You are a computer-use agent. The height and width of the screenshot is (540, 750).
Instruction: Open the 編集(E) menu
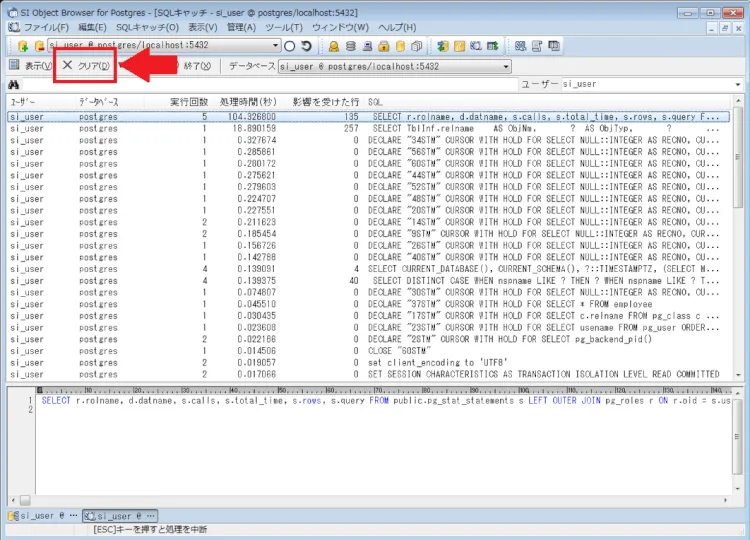point(92,27)
